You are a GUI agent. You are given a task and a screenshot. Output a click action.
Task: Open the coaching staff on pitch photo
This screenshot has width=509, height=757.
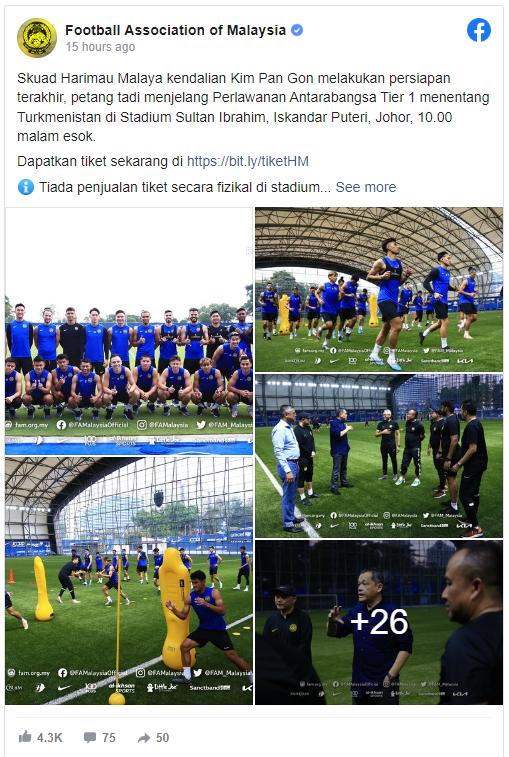pyautogui.click(x=379, y=456)
